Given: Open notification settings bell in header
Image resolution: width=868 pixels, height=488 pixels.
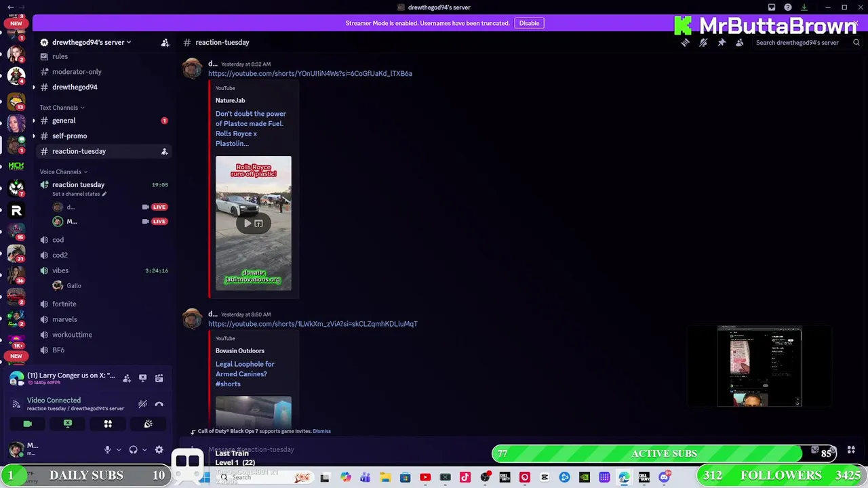Looking at the screenshot, I should 703,42.
